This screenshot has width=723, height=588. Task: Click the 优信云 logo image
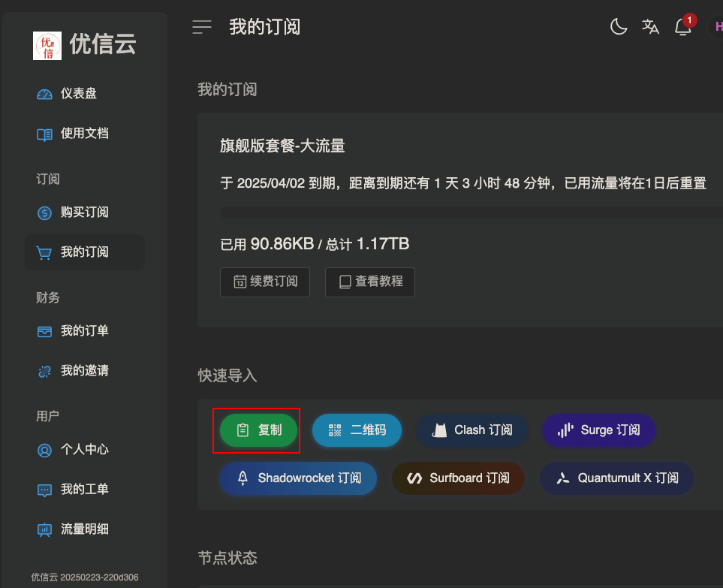(47, 45)
